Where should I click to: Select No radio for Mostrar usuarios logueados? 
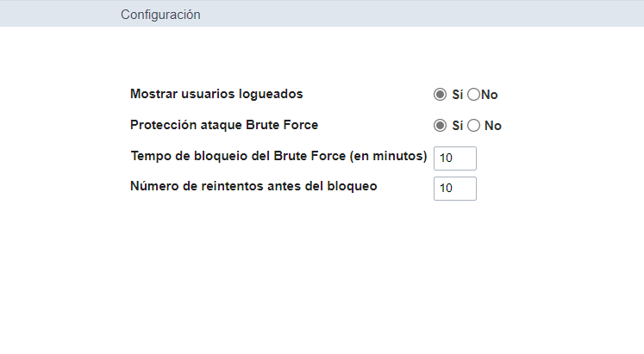473,94
